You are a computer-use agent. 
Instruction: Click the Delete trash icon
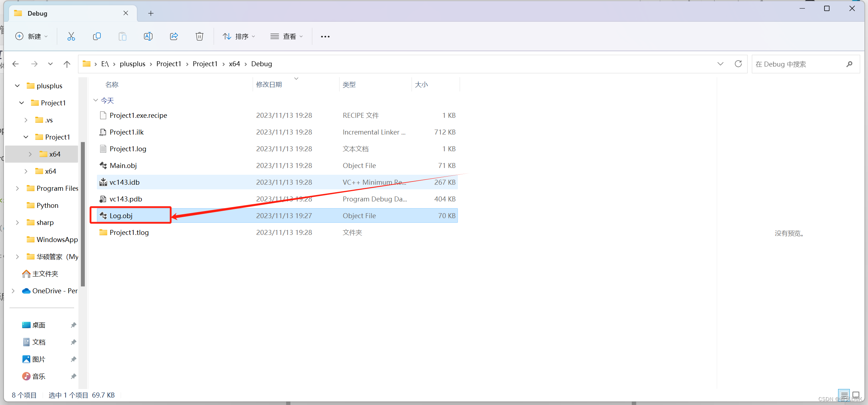pyautogui.click(x=200, y=36)
